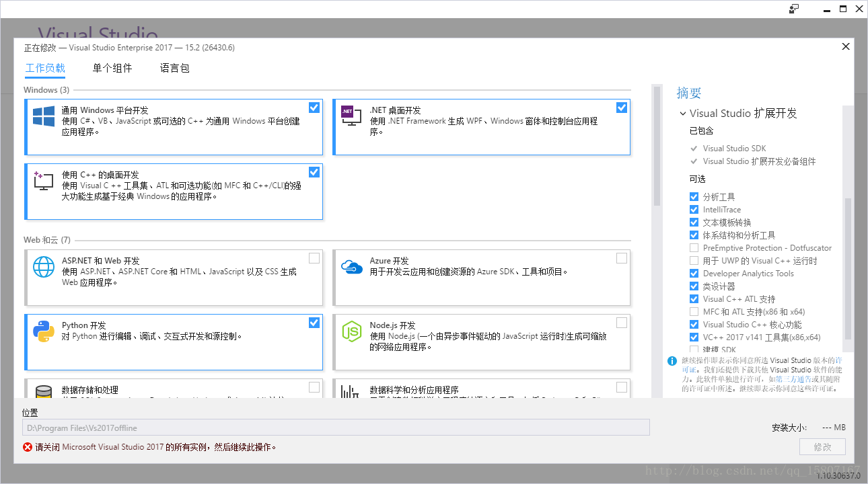Uncheck the 分析工具 optional component
The image size is (868, 484).
[x=694, y=197]
